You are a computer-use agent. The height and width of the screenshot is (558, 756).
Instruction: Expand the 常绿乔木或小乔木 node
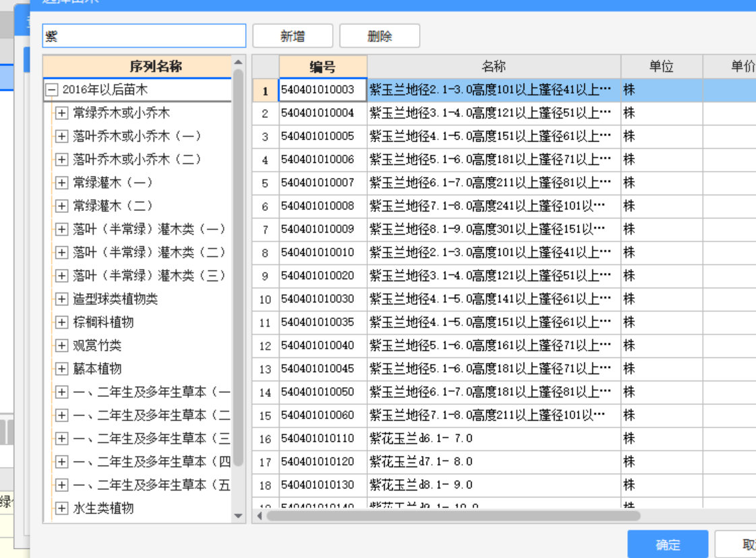click(x=61, y=113)
